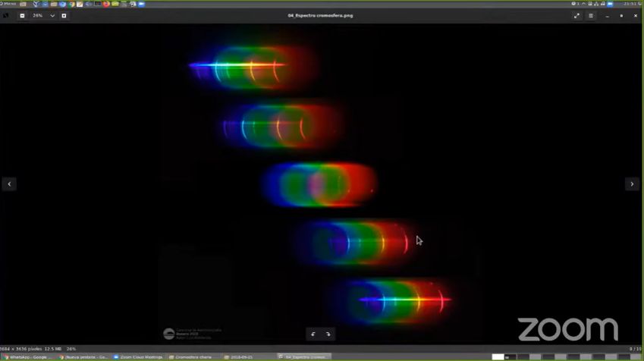Viewport: 644px width, 361px height.
Task: Select first workspace in workspace switcher
Action: click(x=498, y=356)
